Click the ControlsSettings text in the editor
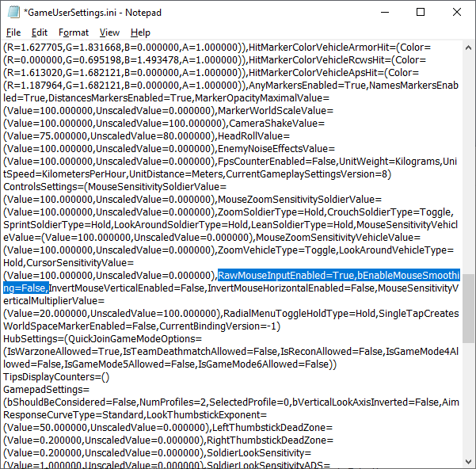Image resolution: width=476 pixels, height=469 pixels. point(43,186)
